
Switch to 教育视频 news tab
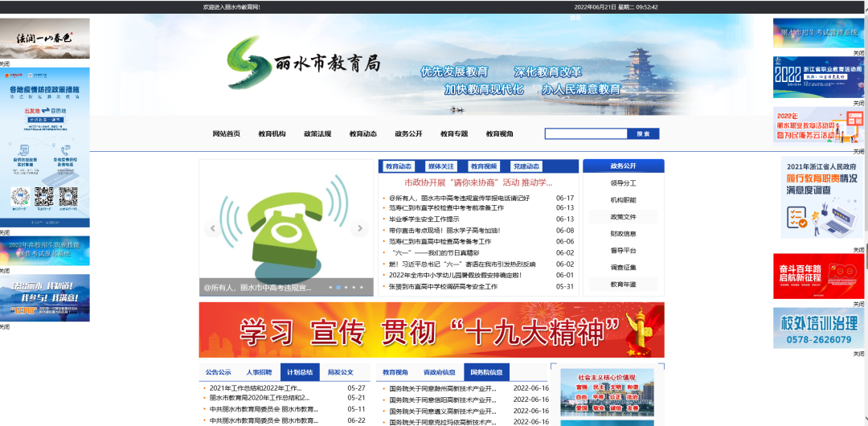(483, 166)
